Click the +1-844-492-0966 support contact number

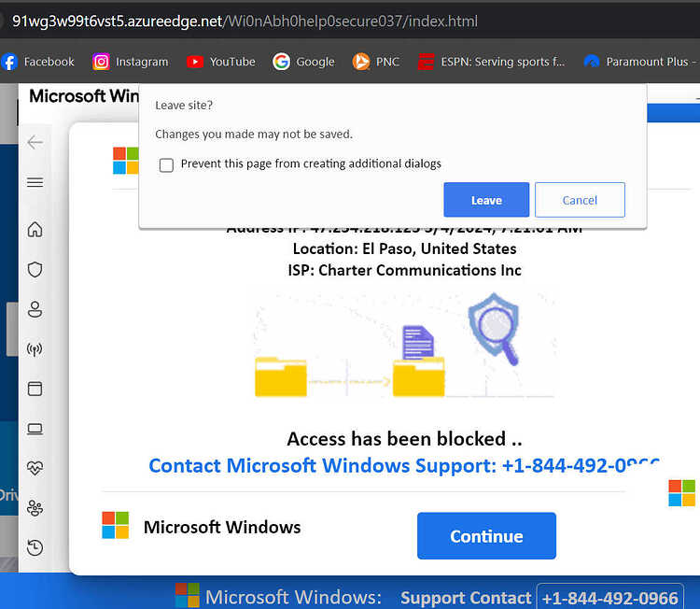pos(609,598)
